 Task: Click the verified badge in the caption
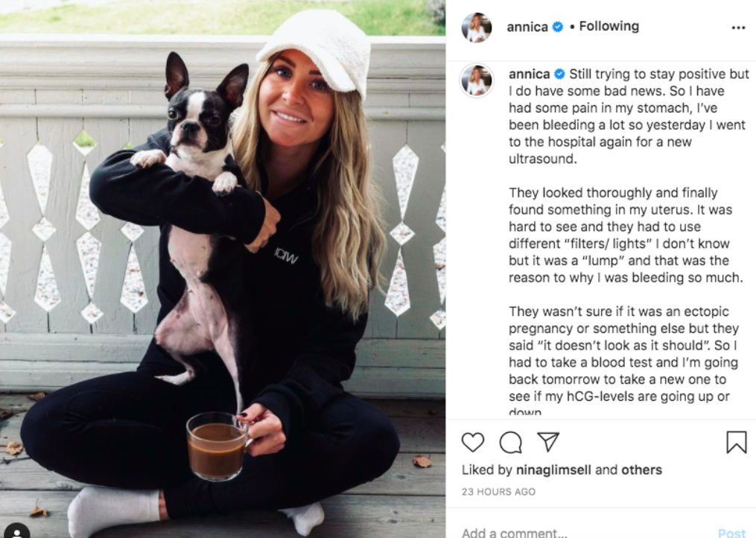pos(560,74)
